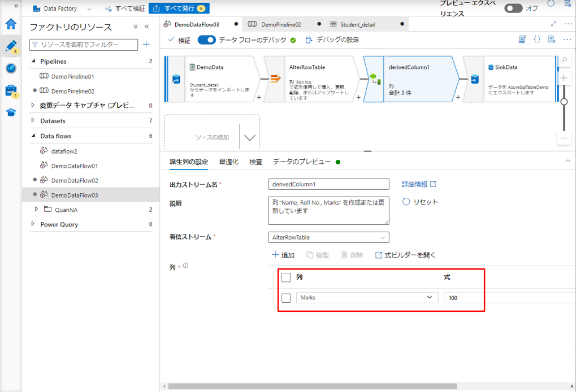
Task: Open the script icon on the data flow toolbar
Action: (x=522, y=40)
